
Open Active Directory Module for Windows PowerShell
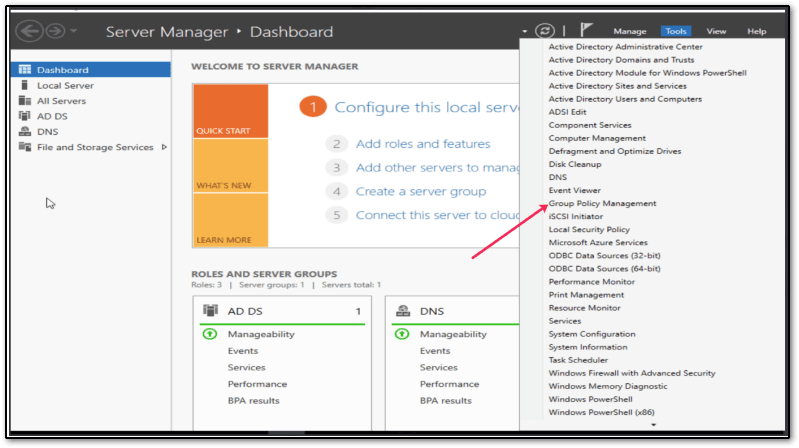[647, 73]
